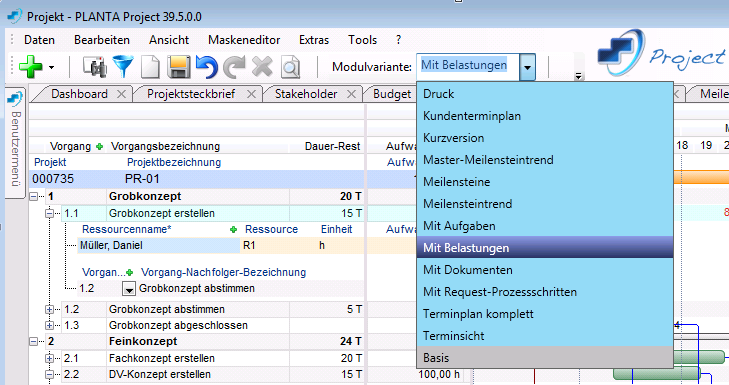Screen dimensions: 729x385
Task: Click the Projektbezeichnung column header
Action: click(x=174, y=163)
